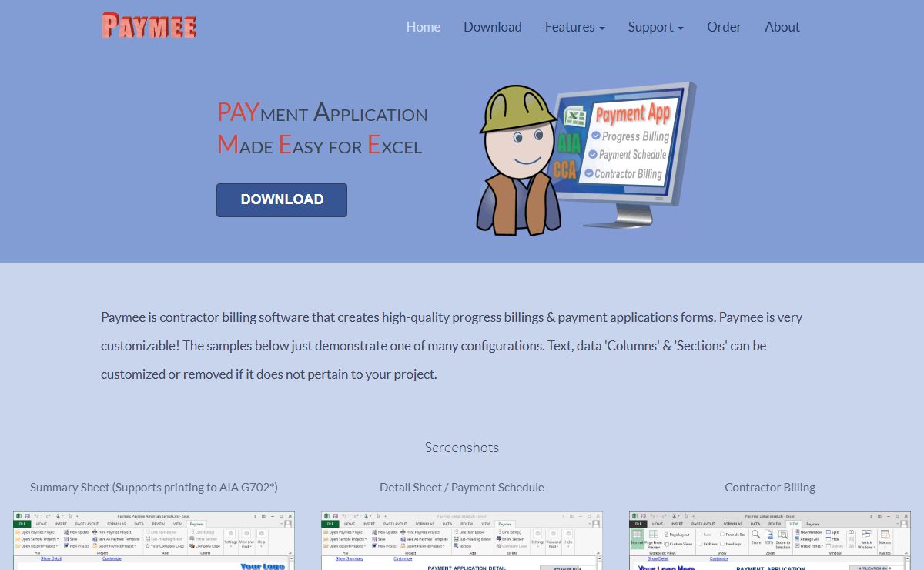The height and width of the screenshot is (570, 924).
Task: Open the About page link
Action: coord(782,27)
